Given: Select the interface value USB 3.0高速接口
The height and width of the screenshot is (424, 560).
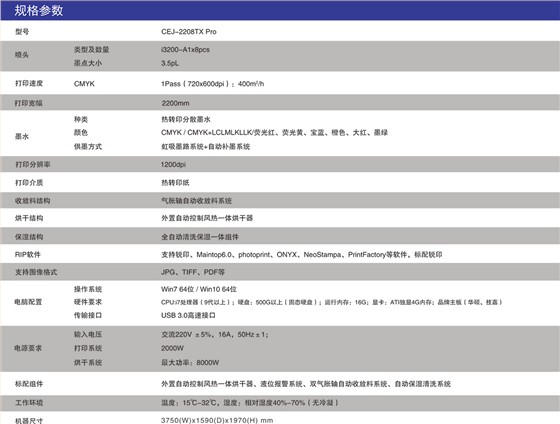Looking at the screenshot, I should pyautogui.click(x=188, y=315).
